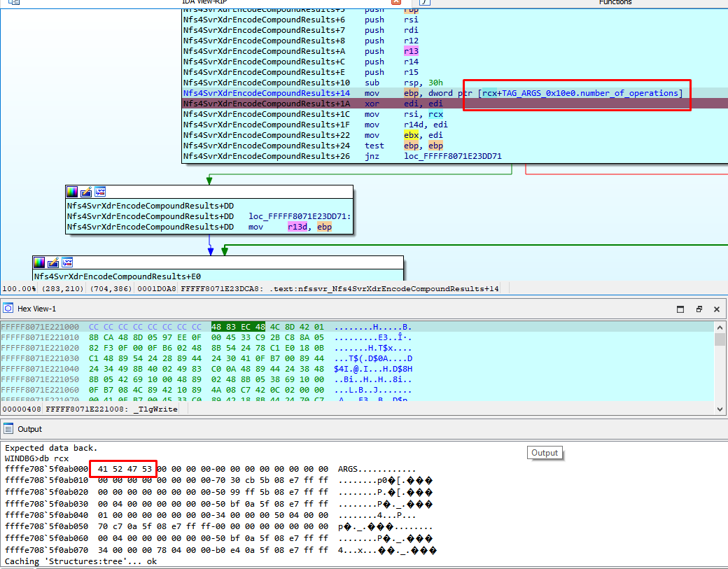Click r14d operand at +1F line
The image size is (728, 569).
click(x=413, y=125)
